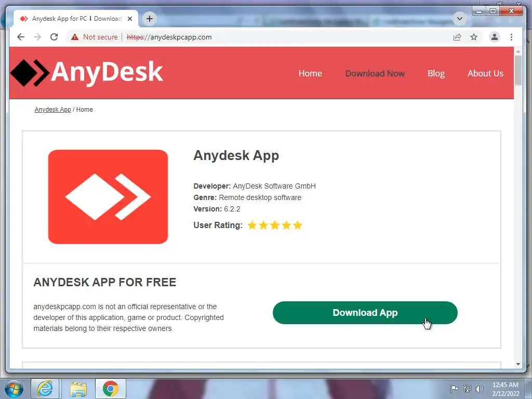Click the large red Anydesk app icon
This screenshot has width=532, height=399.
[x=108, y=197]
